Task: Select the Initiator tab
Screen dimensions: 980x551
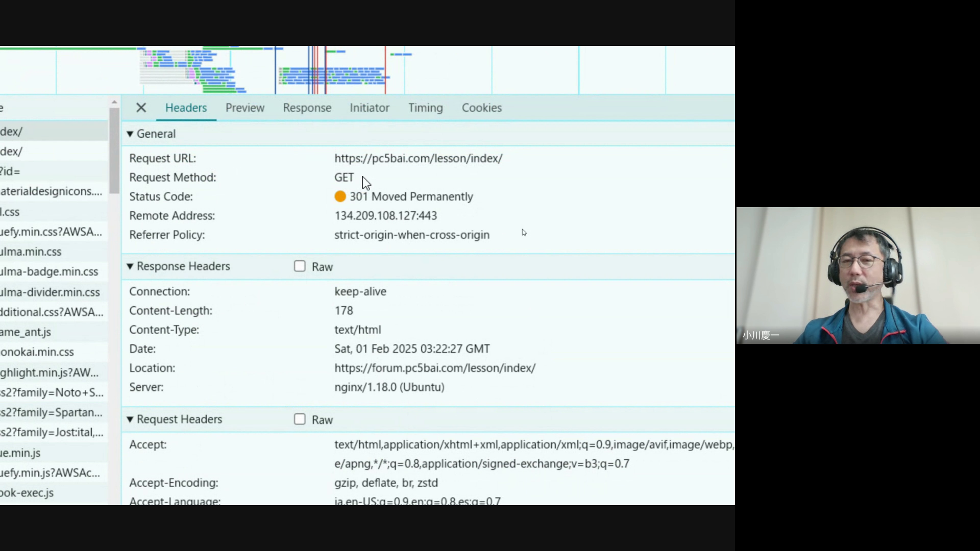Action: click(369, 108)
